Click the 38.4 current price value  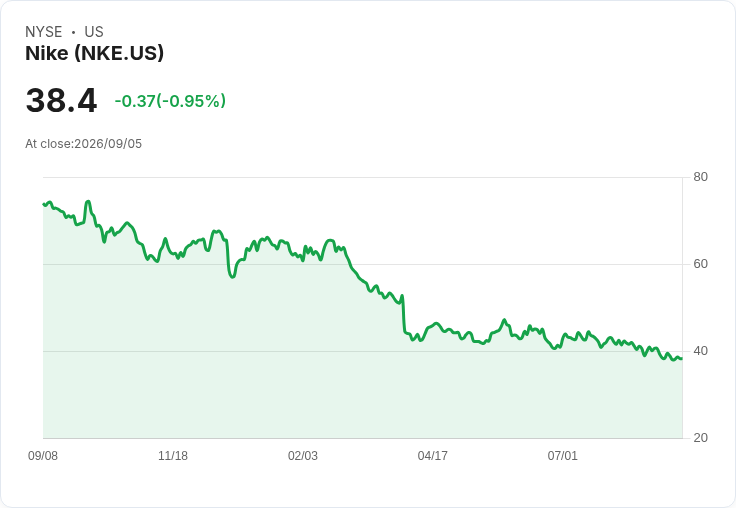coord(61,100)
